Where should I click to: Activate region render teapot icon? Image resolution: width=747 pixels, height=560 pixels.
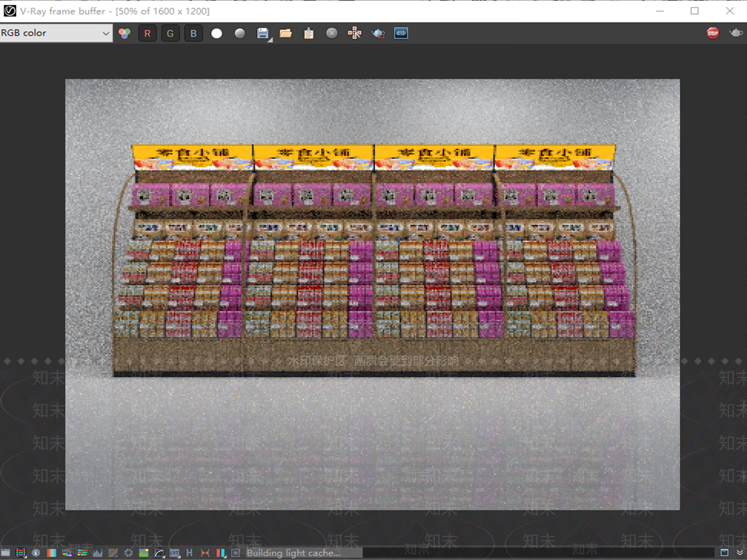378,33
